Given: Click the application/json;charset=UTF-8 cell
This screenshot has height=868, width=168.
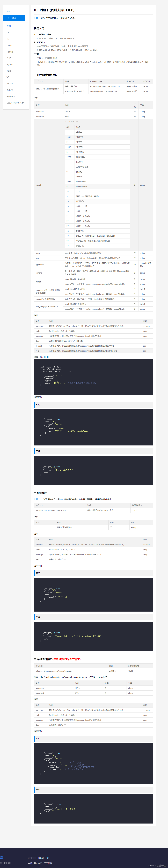Looking at the screenshot, I should click(107, 91).
